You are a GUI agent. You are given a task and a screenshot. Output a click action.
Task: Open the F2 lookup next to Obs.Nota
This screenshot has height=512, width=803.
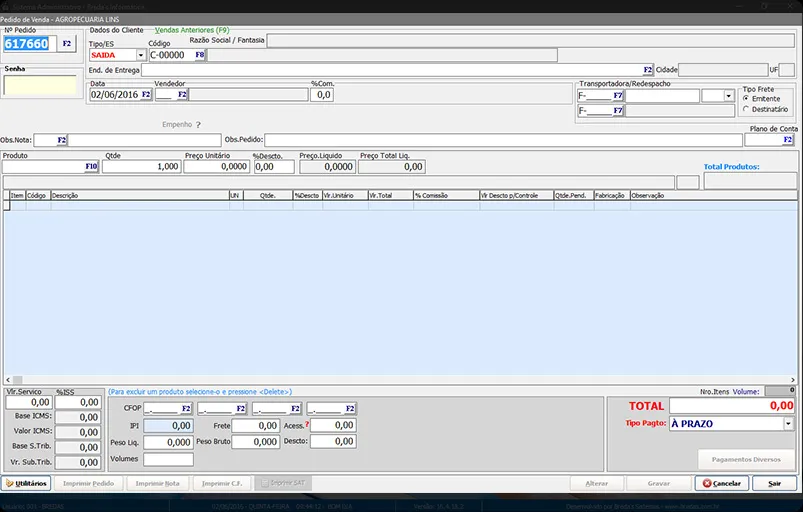click(x=61, y=140)
